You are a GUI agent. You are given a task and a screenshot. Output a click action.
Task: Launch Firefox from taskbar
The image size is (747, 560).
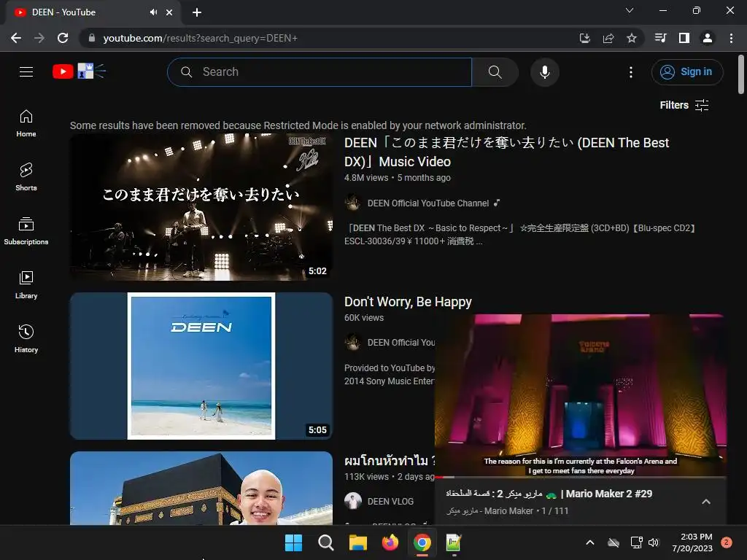[390, 542]
